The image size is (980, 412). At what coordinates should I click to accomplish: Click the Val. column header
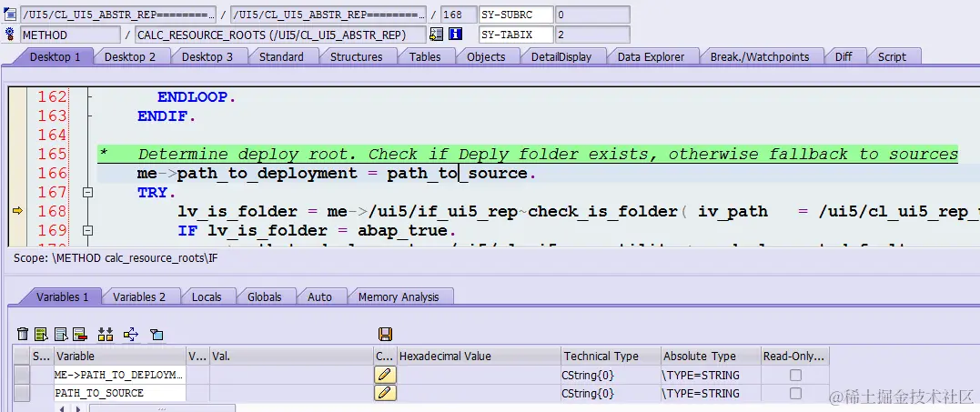(291, 356)
